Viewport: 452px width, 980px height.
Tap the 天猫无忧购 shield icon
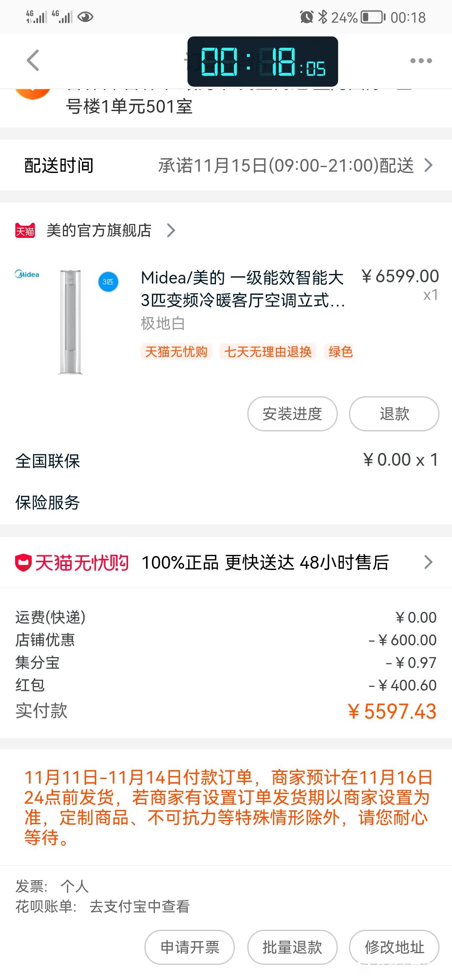23,562
